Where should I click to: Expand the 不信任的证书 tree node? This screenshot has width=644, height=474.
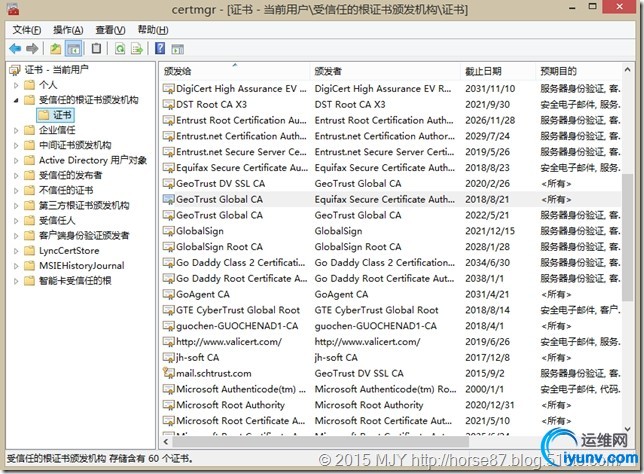click(x=16, y=190)
